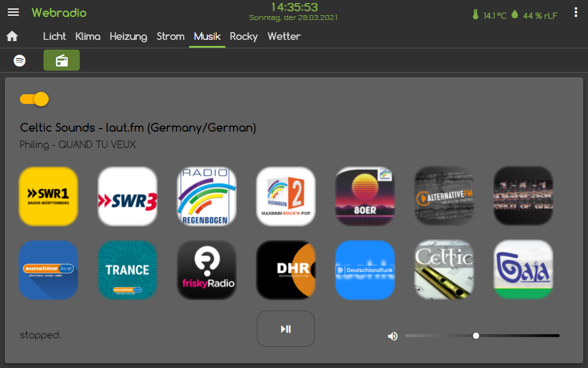Switch to the Rocky tab
This screenshot has width=588, height=368.
click(244, 36)
